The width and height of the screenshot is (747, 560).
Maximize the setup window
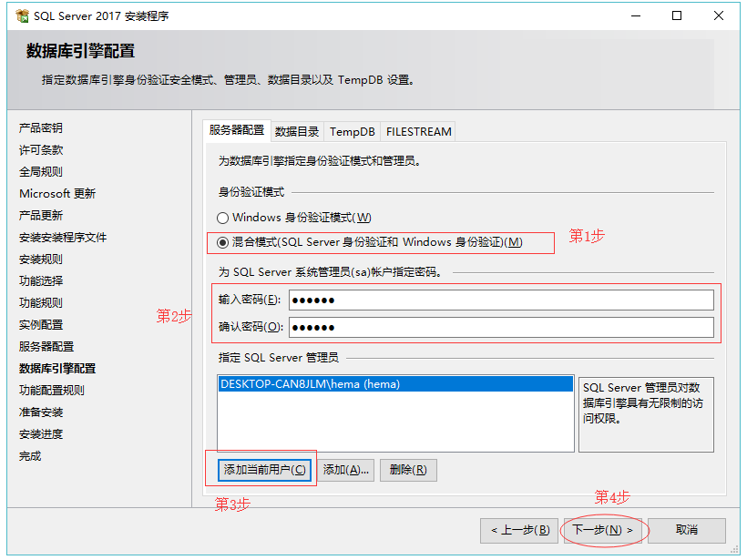coord(677,15)
